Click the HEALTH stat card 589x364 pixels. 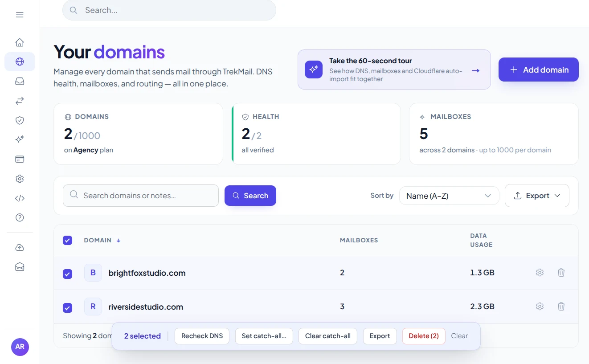coord(316,134)
